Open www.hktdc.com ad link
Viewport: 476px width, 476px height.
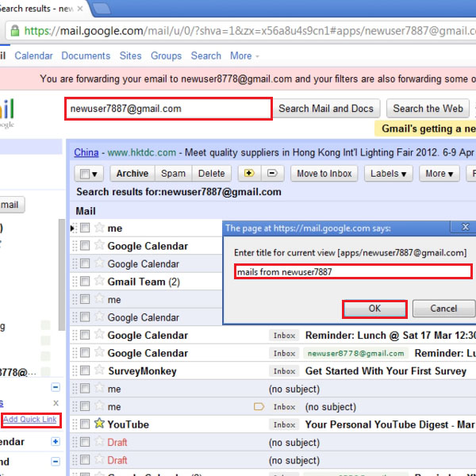(142, 152)
